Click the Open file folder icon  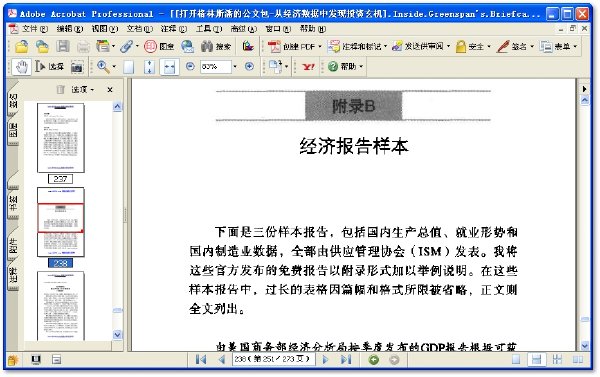click(22, 46)
